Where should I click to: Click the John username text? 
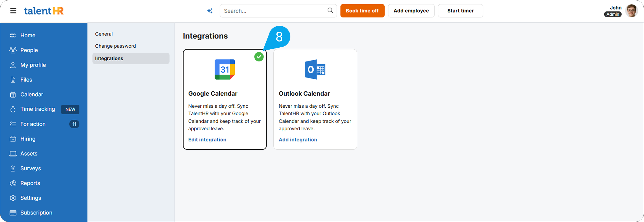tap(615, 8)
